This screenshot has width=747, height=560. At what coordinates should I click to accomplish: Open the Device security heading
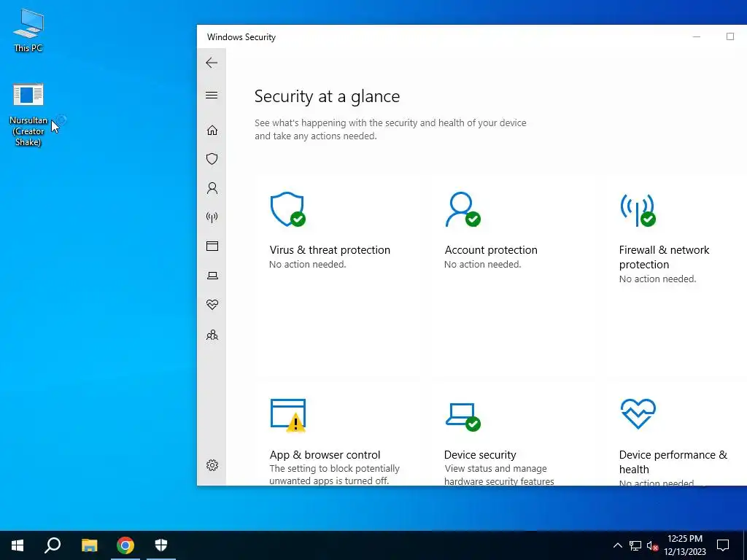(480, 455)
